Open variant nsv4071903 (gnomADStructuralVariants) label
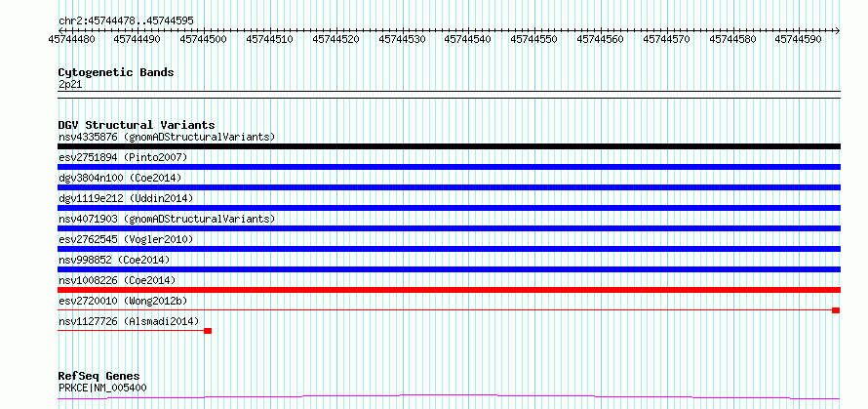The image size is (868, 409). [167, 219]
